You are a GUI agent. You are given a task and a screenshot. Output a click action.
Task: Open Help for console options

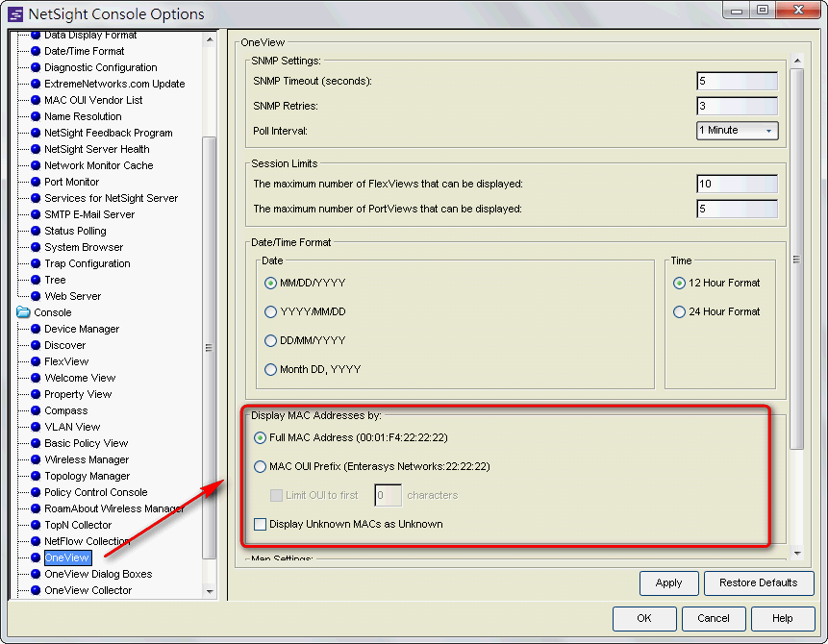tap(783, 619)
